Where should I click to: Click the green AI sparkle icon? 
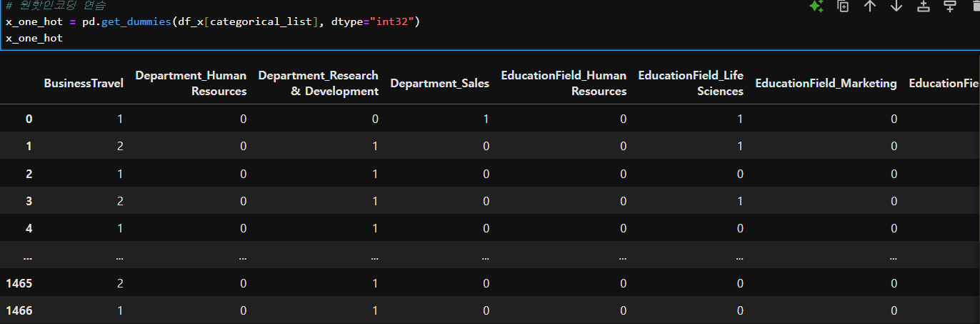(816, 6)
